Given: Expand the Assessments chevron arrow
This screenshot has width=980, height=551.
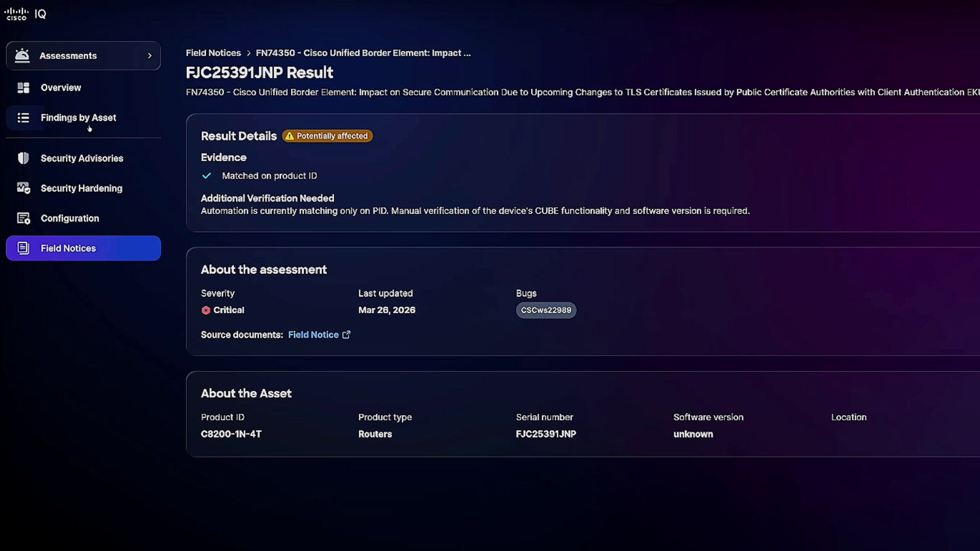Looking at the screenshot, I should [150, 56].
